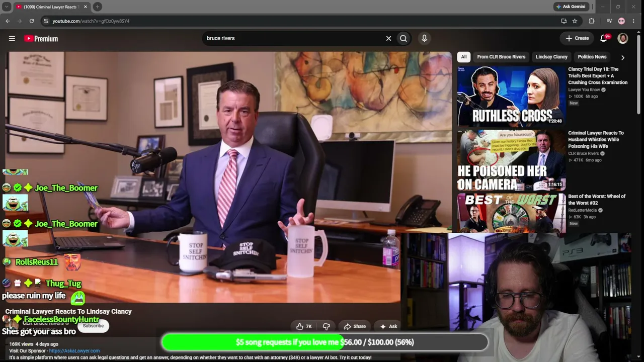Clear the search text with the X
This screenshot has width=644, height=362.
tap(388, 38)
